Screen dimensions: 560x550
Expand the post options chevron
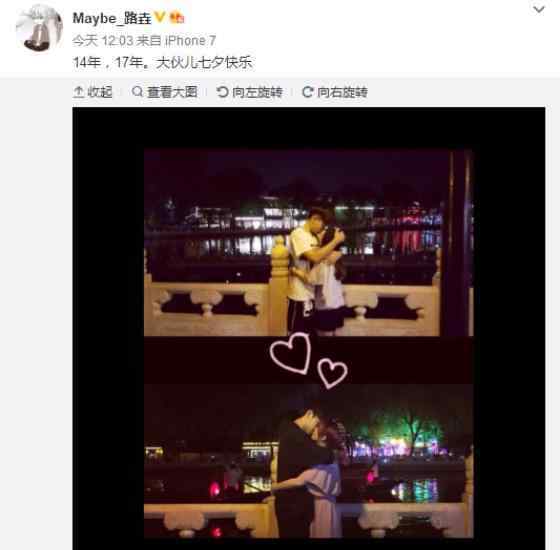[539, 9]
